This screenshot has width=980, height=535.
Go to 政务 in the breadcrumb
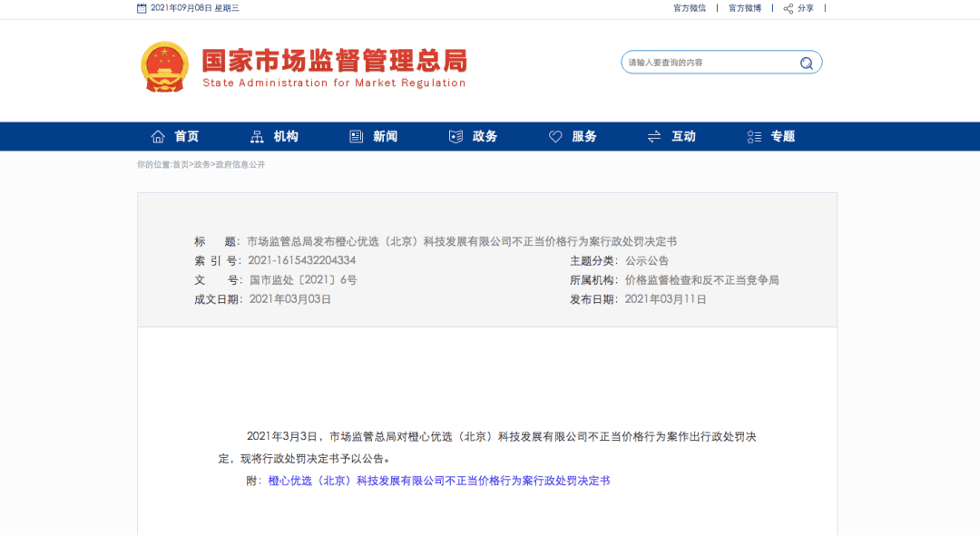tap(201, 165)
